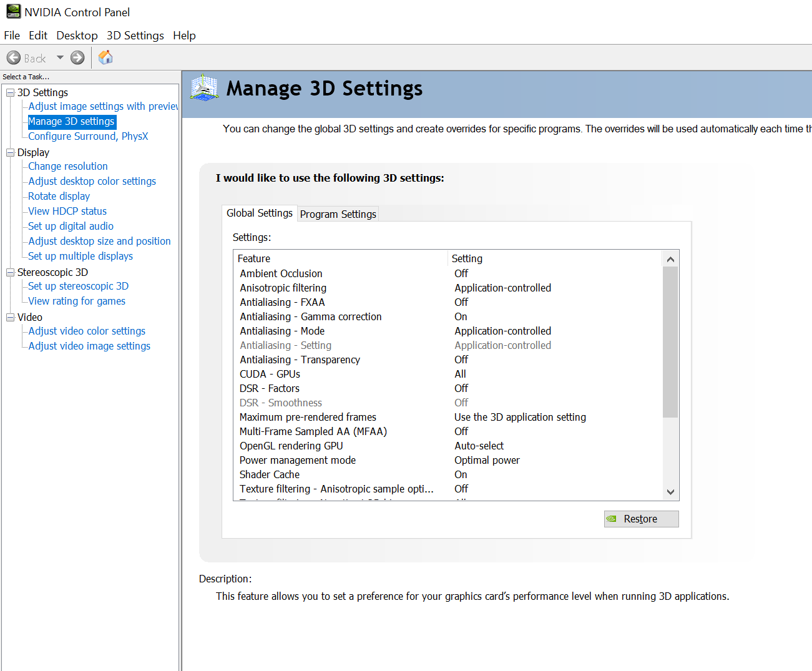Select the Antialiasing - FXAA row
Image resolution: width=812 pixels, height=671 pixels.
(448, 302)
